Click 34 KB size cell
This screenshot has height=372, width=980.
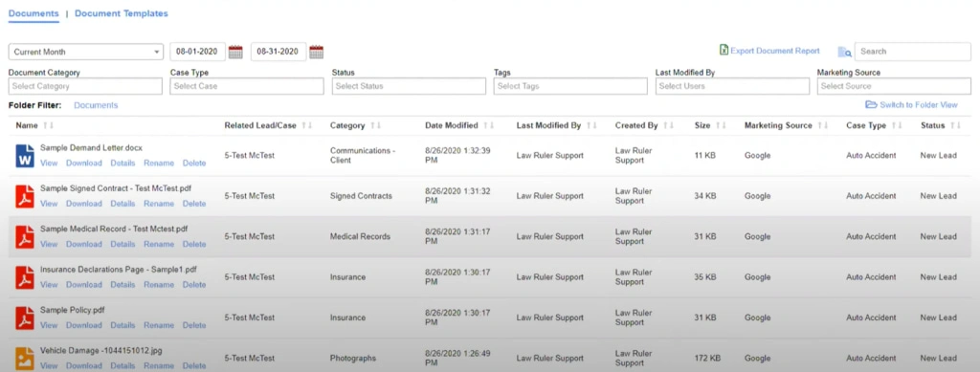coord(705,196)
